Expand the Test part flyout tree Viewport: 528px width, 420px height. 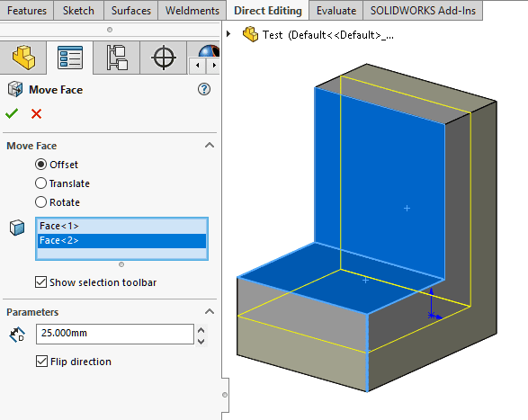coord(228,33)
